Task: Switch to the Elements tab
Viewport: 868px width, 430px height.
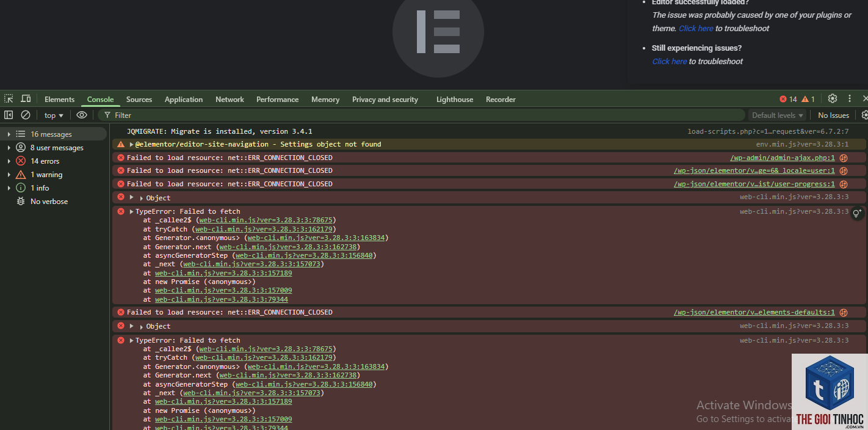Action: tap(59, 99)
